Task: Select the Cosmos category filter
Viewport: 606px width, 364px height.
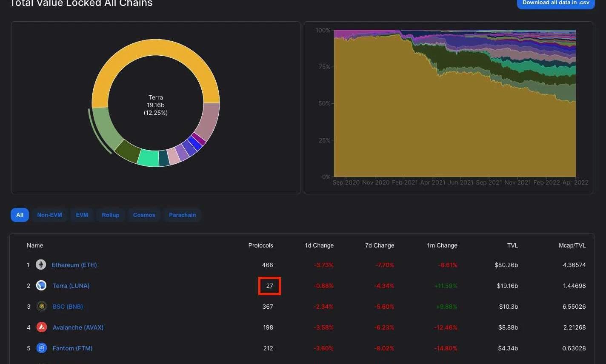Action: click(144, 215)
